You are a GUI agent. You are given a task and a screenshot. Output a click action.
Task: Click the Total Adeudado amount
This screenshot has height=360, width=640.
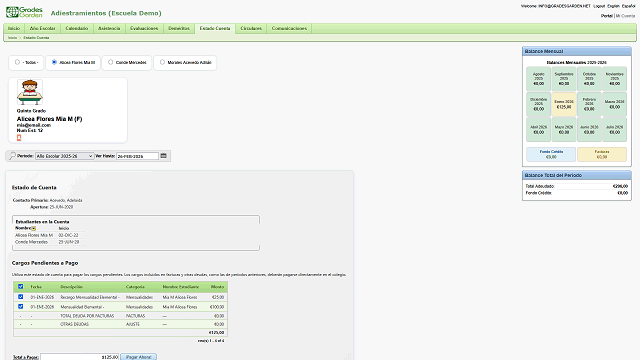click(x=620, y=186)
